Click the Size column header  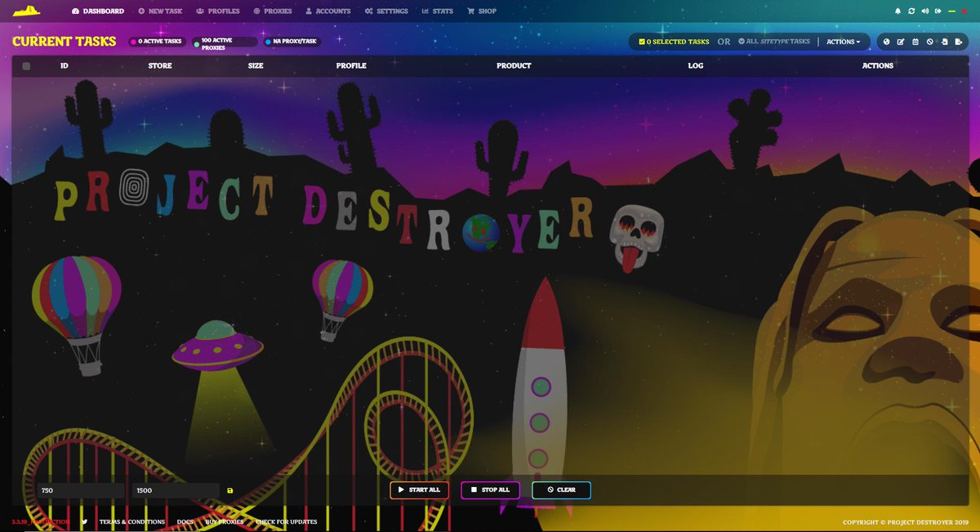click(256, 65)
